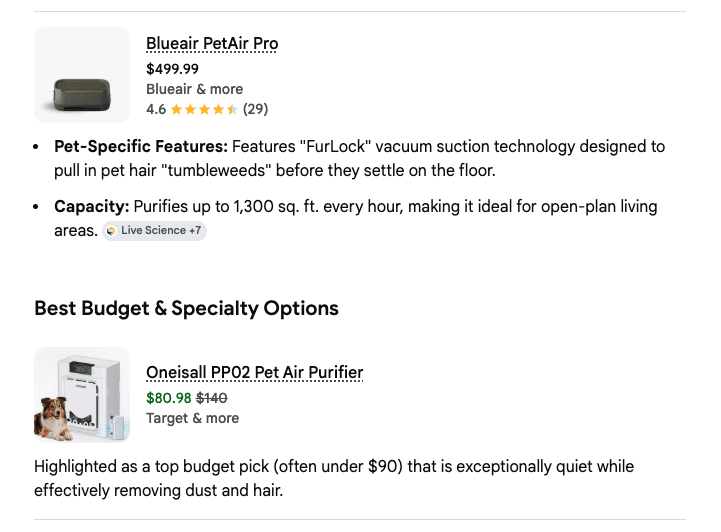Click the Best Budget & Specialty Options heading
The width and height of the screenshot is (721, 532).
tap(186, 308)
